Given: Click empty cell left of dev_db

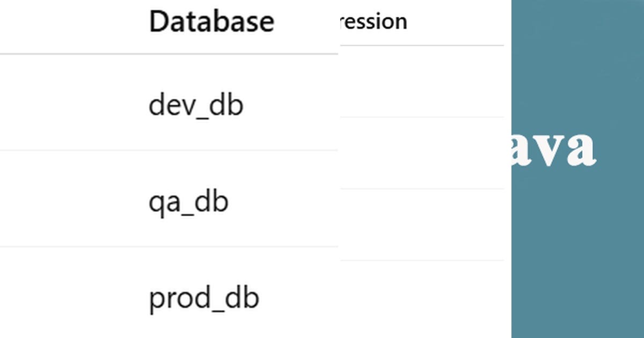Looking at the screenshot, I should [x=72, y=102].
